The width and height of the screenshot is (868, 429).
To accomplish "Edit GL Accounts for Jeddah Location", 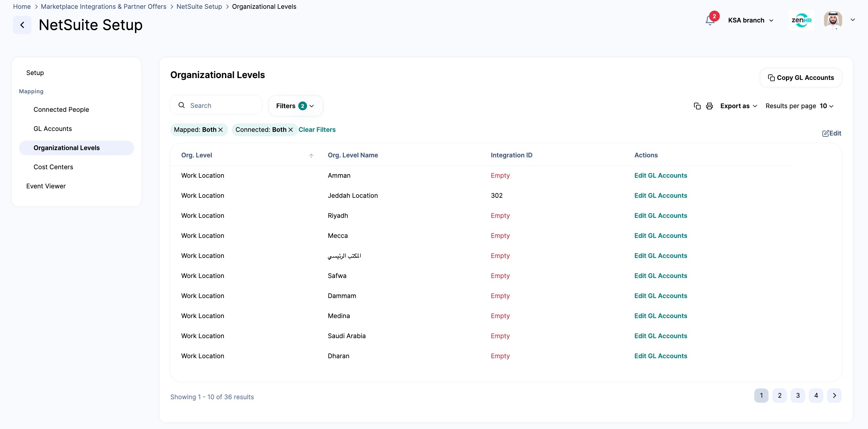I will pos(661,195).
